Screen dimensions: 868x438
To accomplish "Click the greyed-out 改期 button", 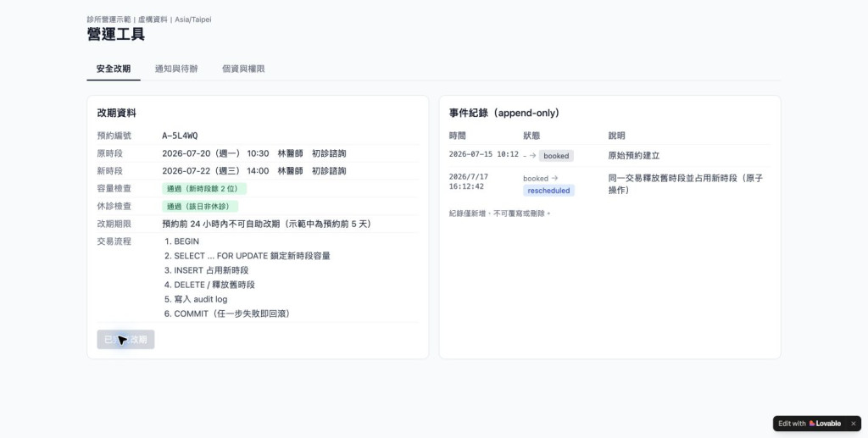I will point(125,340).
